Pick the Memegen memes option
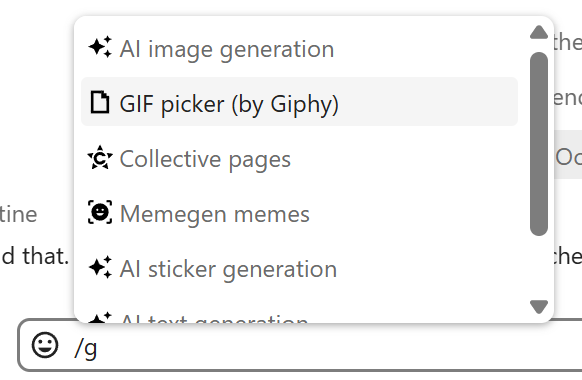 point(299,212)
